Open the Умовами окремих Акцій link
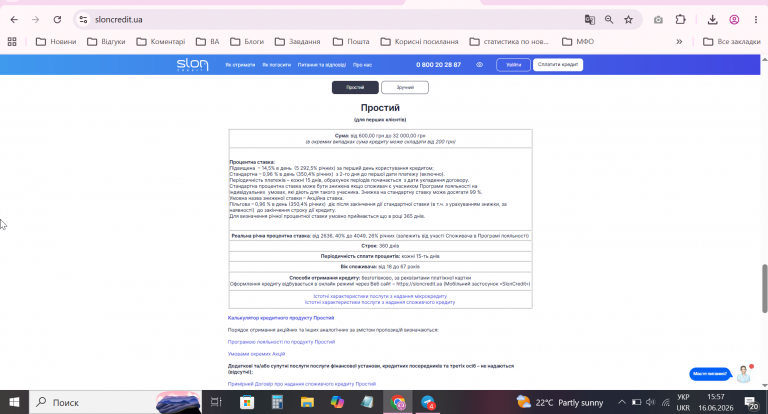This screenshot has height=414, width=768. click(256, 354)
